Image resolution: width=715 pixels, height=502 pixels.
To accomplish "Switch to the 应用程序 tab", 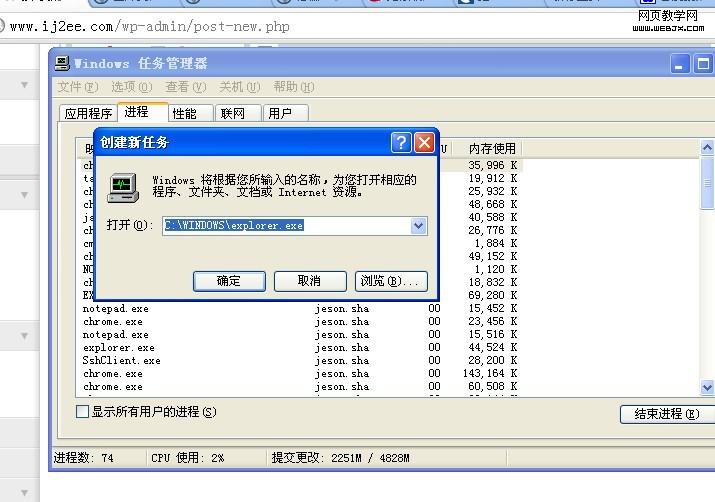I will tap(88, 114).
